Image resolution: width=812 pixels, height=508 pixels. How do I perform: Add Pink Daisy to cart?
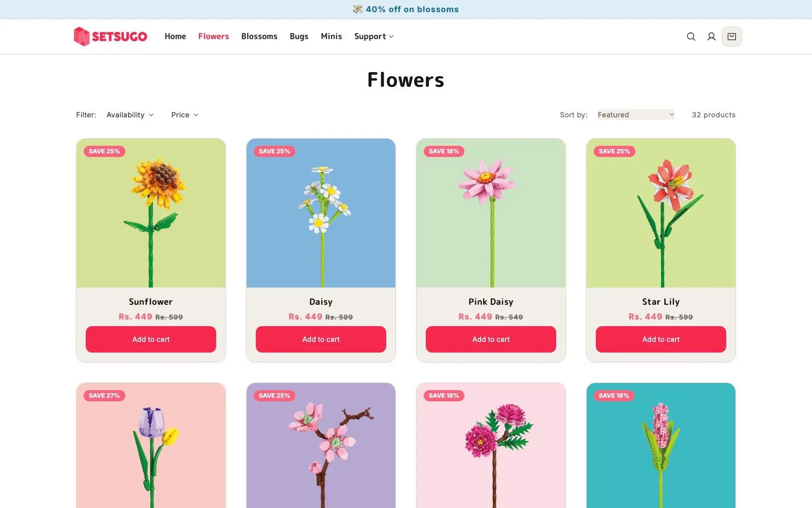pyautogui.click(x=491, y=339)
